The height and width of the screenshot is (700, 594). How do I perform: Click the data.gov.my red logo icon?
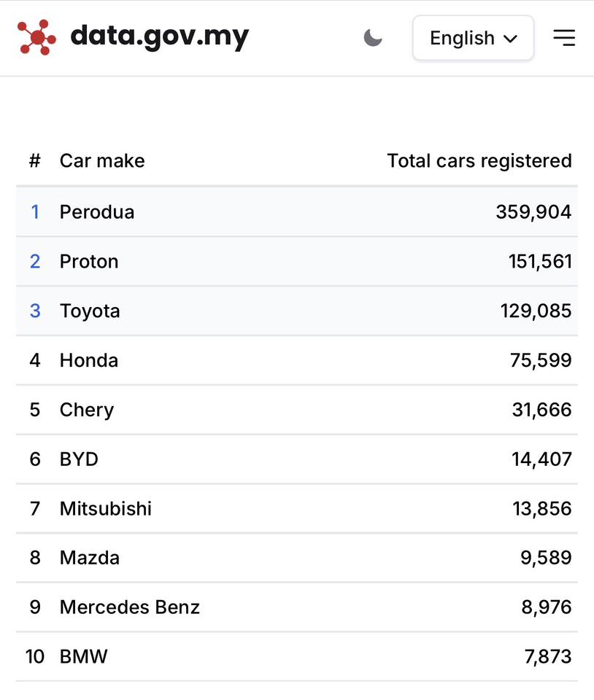coord(36,37)
